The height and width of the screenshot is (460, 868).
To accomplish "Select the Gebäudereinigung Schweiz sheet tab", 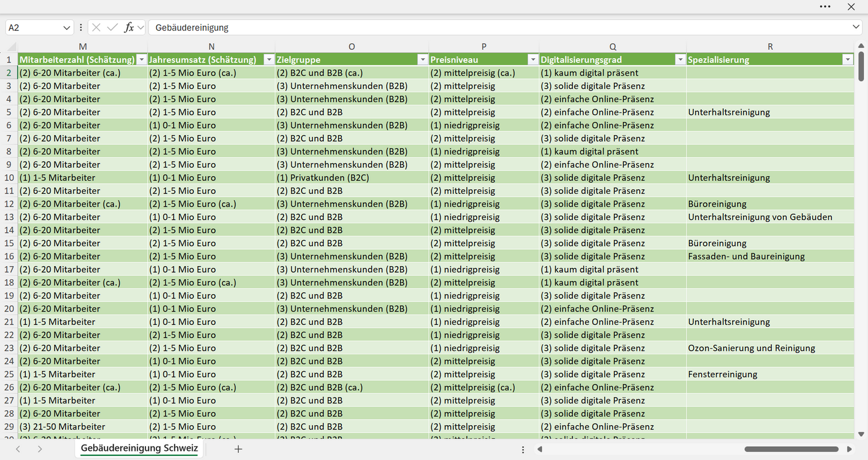I will (x=139, y=449).
